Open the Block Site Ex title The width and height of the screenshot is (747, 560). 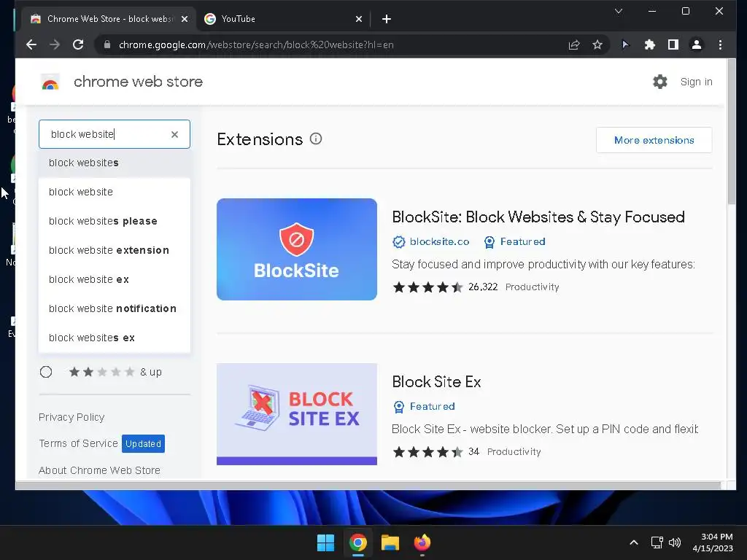(x=436, y=382)
